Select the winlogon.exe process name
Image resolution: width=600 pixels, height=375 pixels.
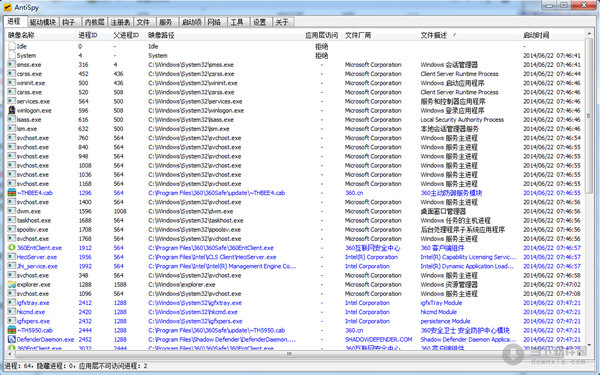click(x=34, y=111)
